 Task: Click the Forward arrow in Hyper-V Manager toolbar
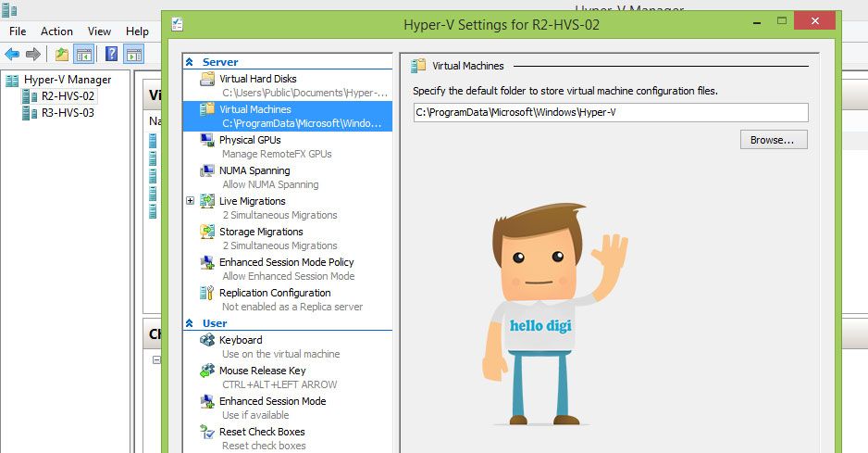33,54
